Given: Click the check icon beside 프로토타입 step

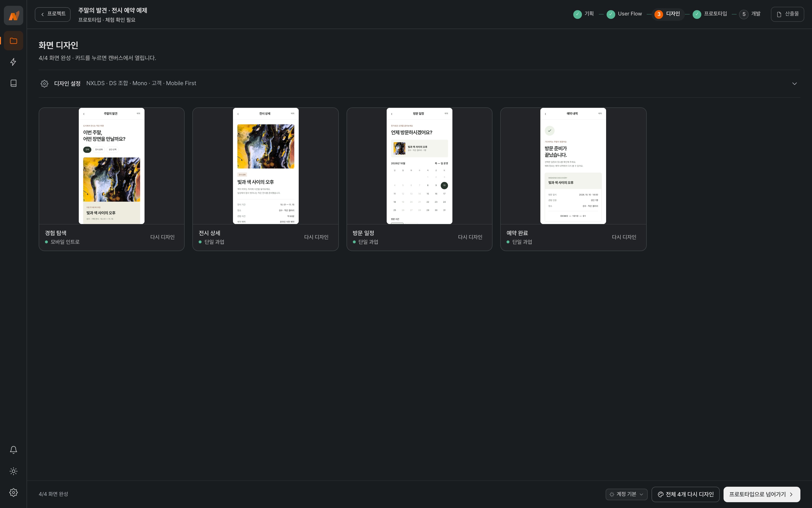Looking at the screenshot, I should [x=696, y=14].
